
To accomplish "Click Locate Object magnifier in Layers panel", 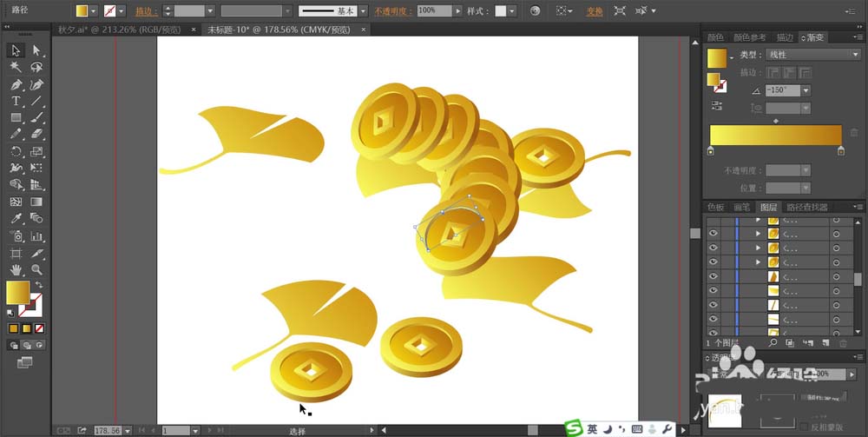I will click(773, 343).
